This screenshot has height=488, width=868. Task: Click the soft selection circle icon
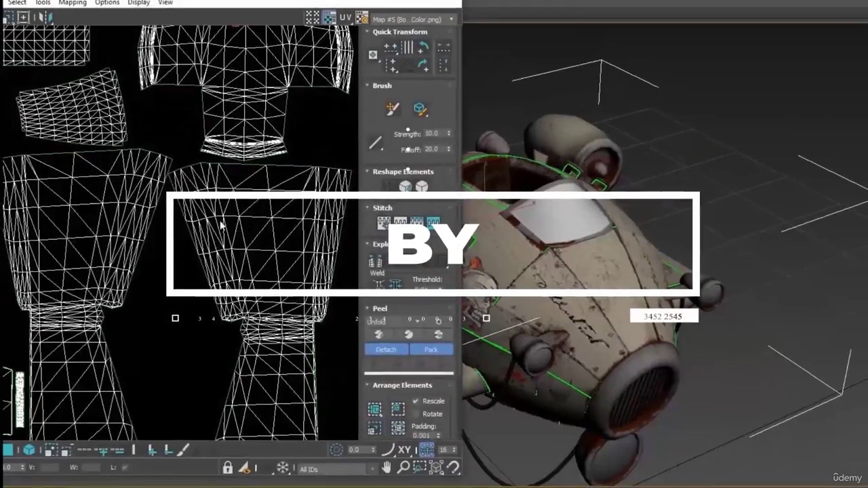point(336,449)
